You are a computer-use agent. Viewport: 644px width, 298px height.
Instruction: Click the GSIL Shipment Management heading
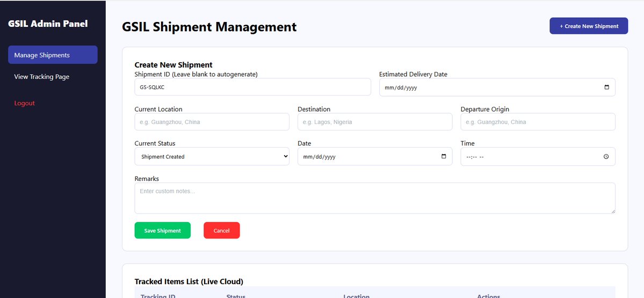click(209, 27)
